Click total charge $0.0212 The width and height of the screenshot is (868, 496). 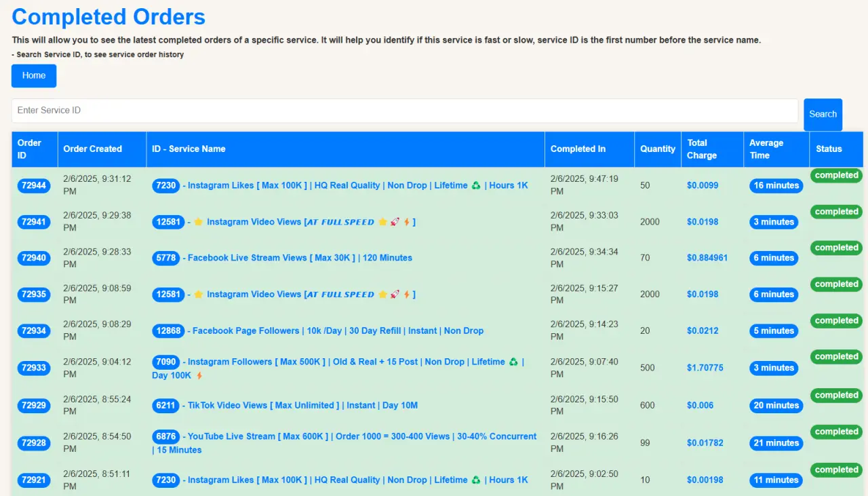pos(703,330)
